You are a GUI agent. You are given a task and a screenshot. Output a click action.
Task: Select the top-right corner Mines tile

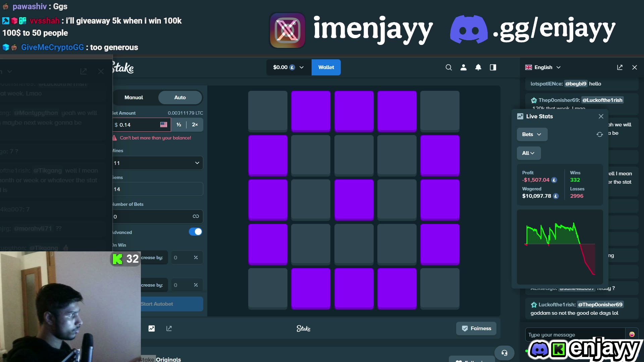tap(440, 111)
